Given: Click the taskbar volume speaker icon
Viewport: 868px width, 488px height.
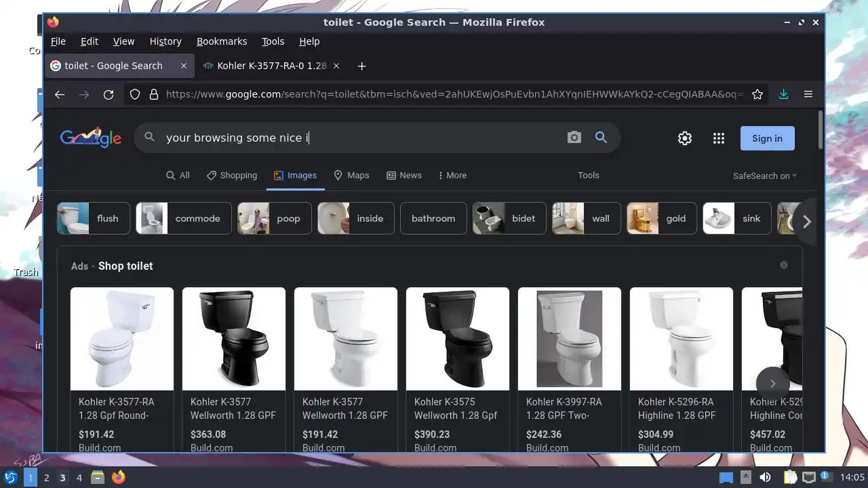Looking at the screenshot, I should coord(765,477).
